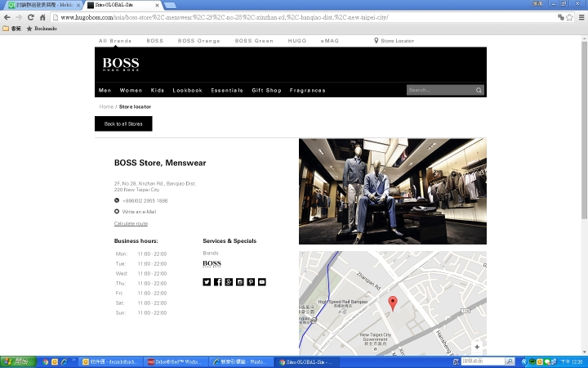The height and width of the screenshot is (368, 588).
Task: Open the store's Facebook icon
Action: point(218,282)
